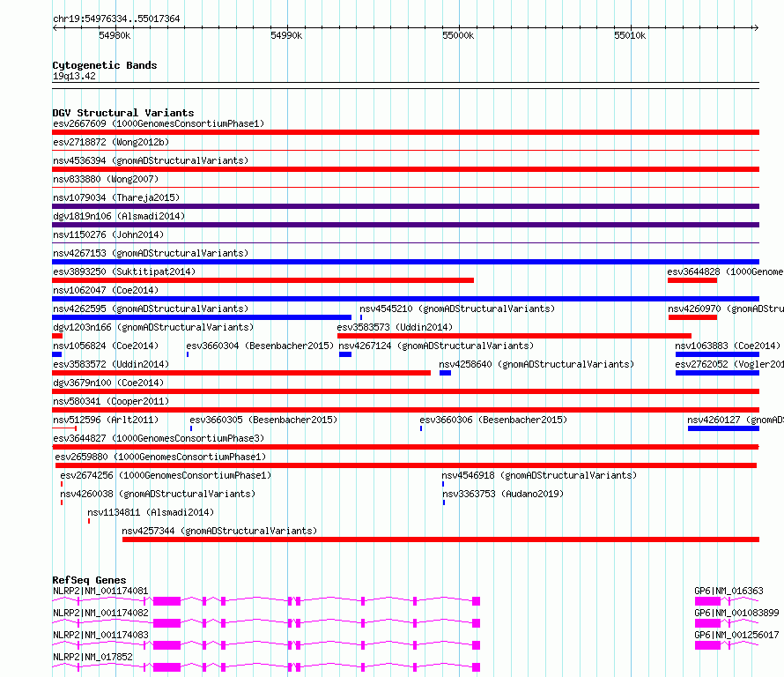784x677 pixels.
Task: Click the nsv1056824 (Coe2014) label
Action: [106, 346]
